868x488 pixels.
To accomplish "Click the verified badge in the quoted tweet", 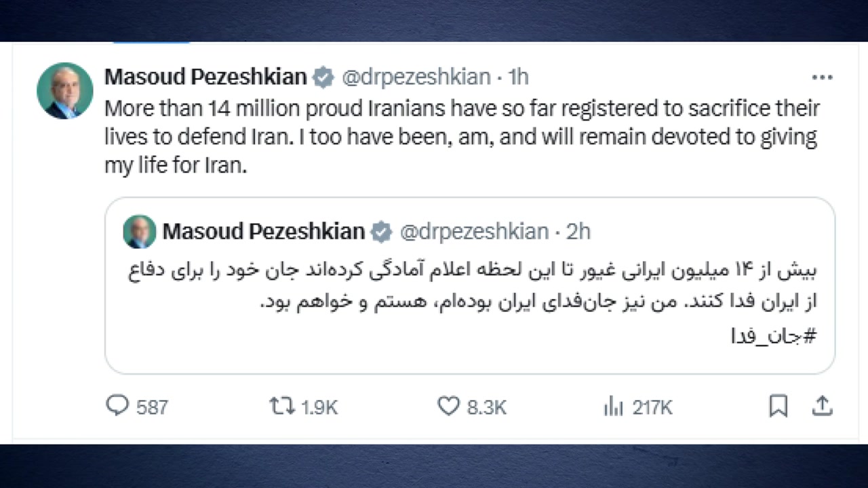I will coord(382,232).
